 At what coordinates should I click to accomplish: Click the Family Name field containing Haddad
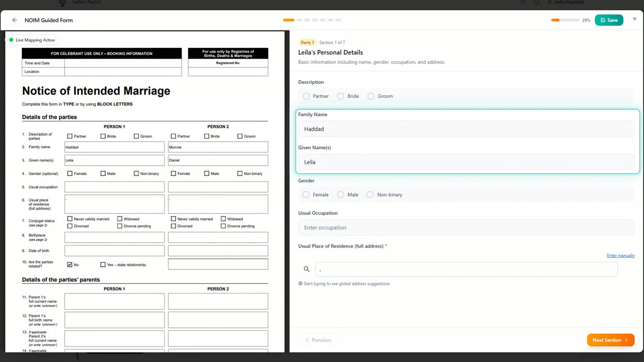click(466, 129)
